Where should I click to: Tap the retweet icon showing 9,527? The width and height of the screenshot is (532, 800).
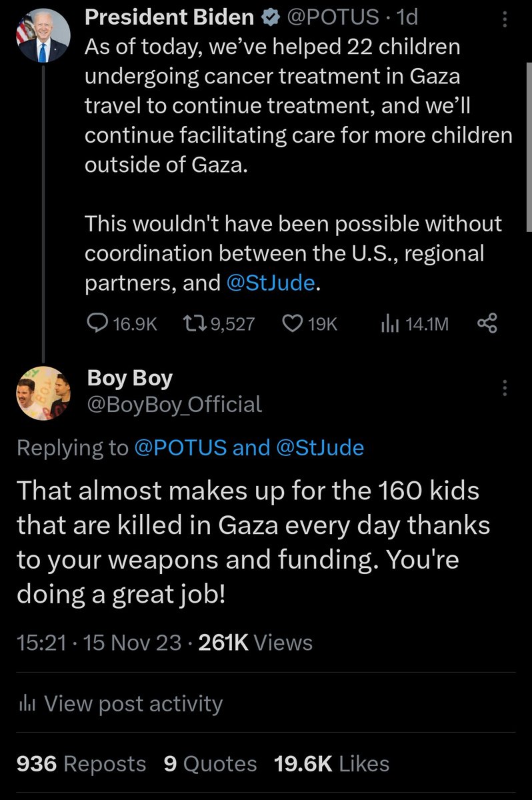[x=193, y=323]
